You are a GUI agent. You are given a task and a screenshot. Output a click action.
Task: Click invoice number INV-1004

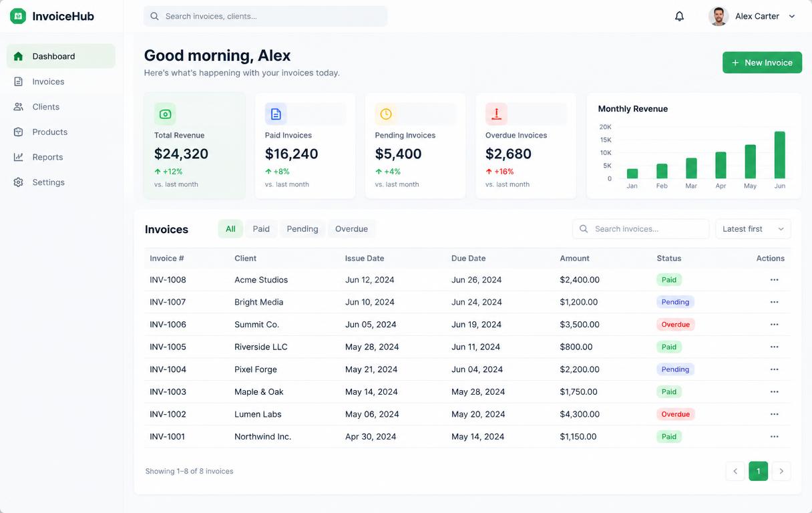pyautogui.click(x=168, y=369)
